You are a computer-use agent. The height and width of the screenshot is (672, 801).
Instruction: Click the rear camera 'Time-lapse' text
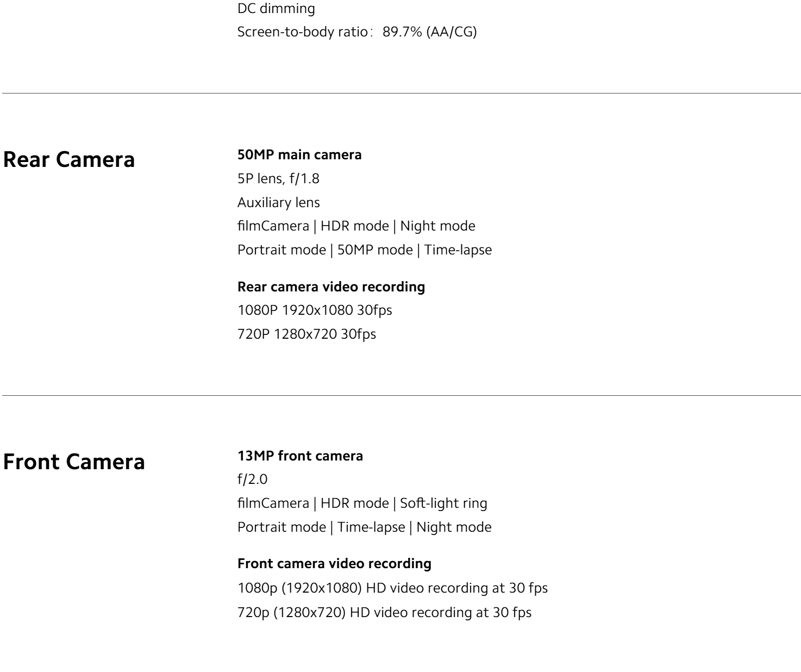point(458,251)
